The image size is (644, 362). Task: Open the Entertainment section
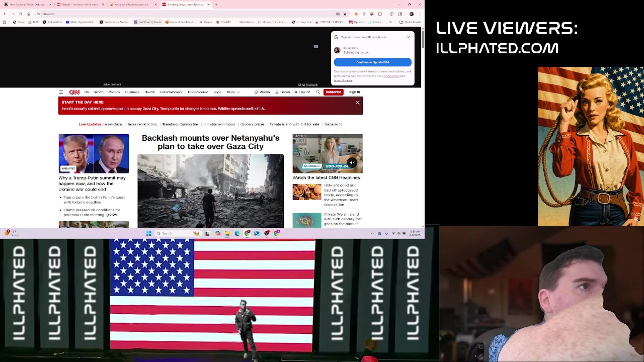click(x=171, y=92)
